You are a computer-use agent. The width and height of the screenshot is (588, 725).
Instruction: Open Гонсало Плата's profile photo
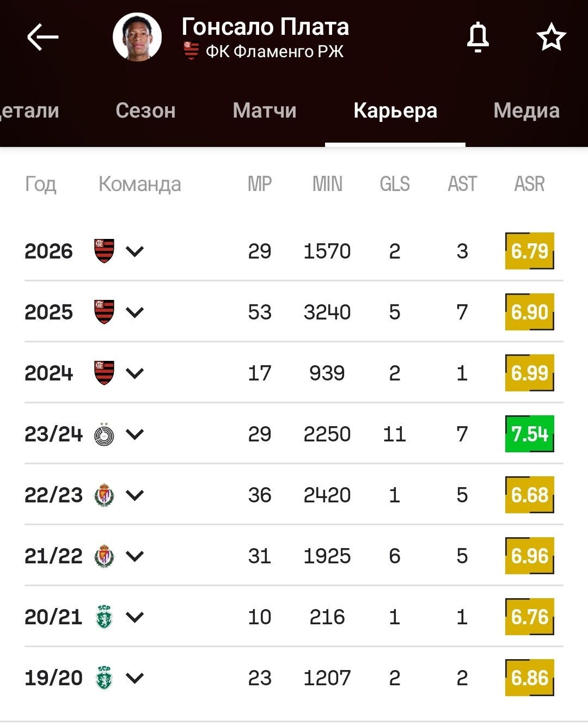pyautogui.click(x=137, y=37)
